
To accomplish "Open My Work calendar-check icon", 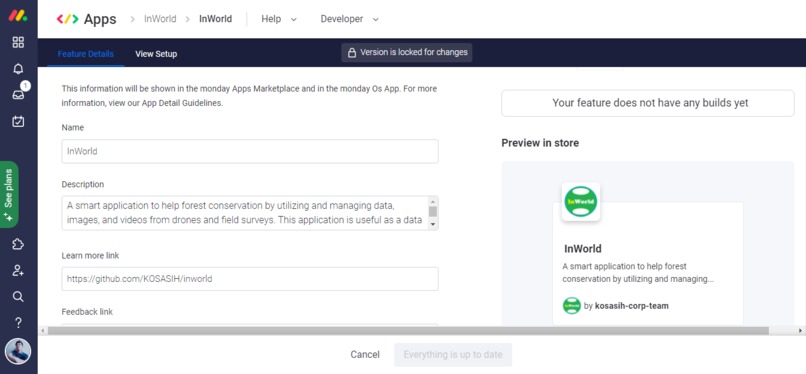I will (x=18, y=121).
